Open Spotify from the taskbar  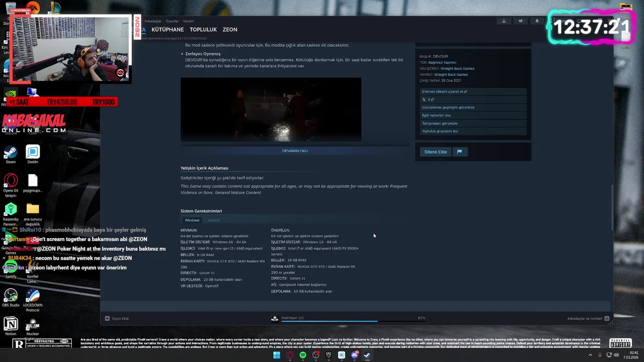point(303,355)
